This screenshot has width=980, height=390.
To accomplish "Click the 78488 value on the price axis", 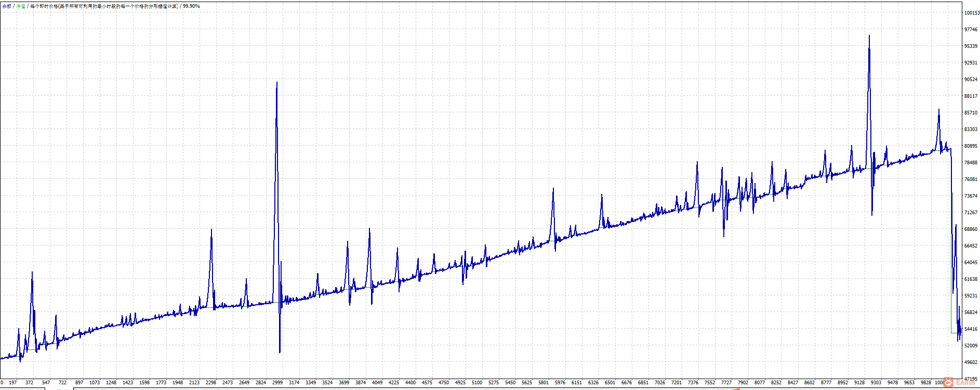I will tap(971, 163).
